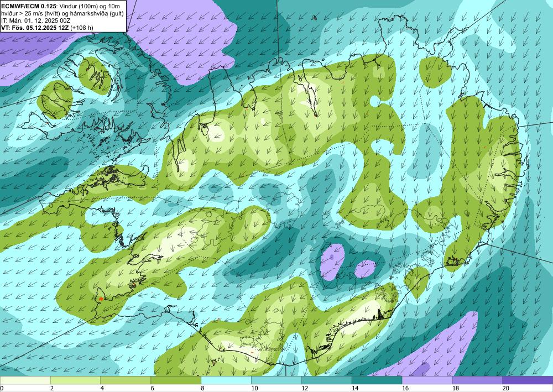This screenshot has width=553, height=392.
Task: Click the "(+108 h)" forecast offset text
Action: (x=82, y=28)
